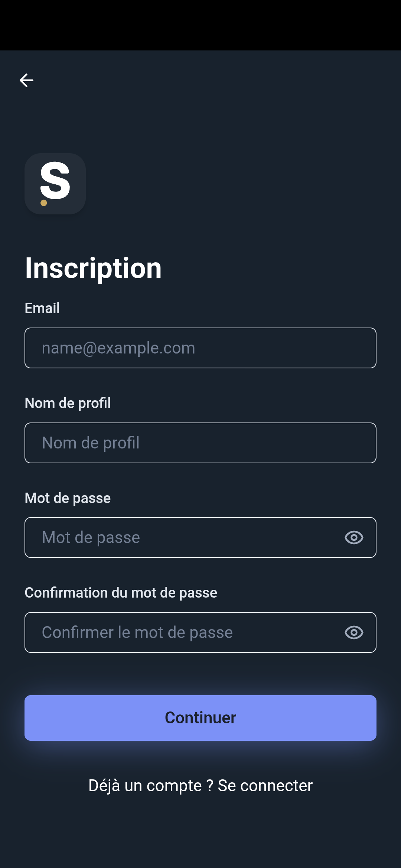The height and width of the screenshot is (868, 401).
Task: Tap the Nom de profil label
Action: (x=68, y=403)
